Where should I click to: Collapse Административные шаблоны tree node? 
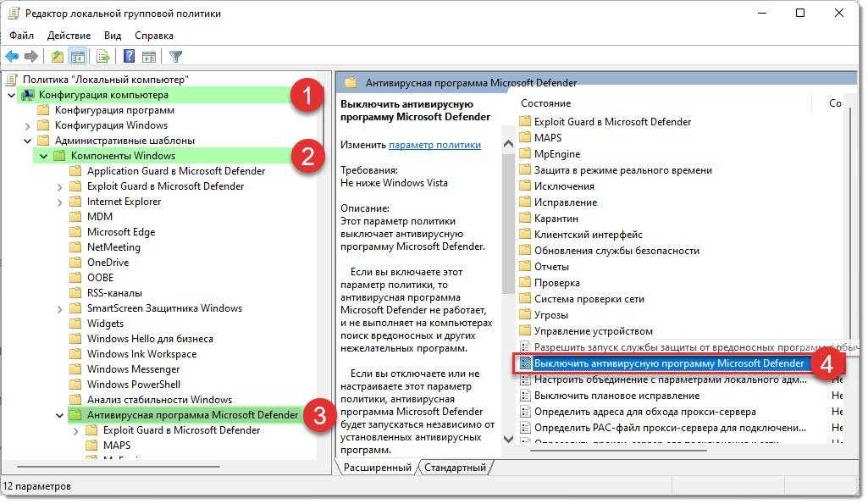coord(27,141)
